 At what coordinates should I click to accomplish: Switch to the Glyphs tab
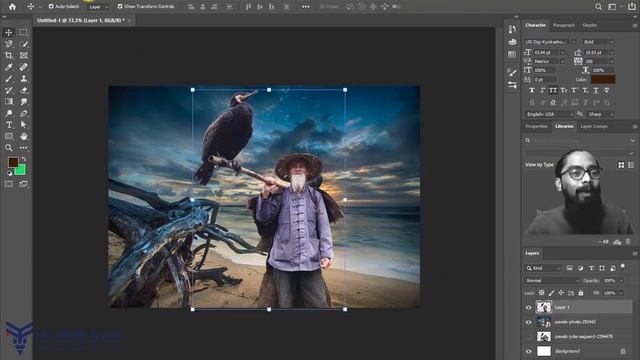click(x=589, y=25)
